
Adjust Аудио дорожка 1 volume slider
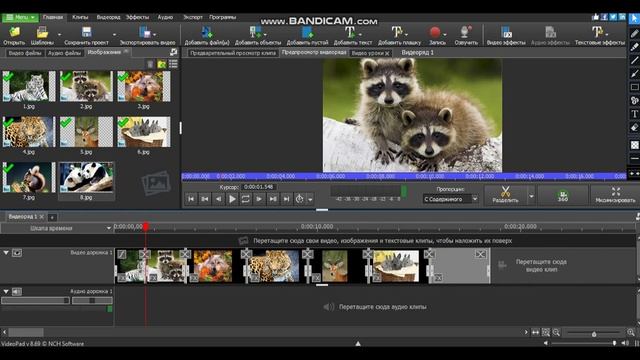(36, 300)
